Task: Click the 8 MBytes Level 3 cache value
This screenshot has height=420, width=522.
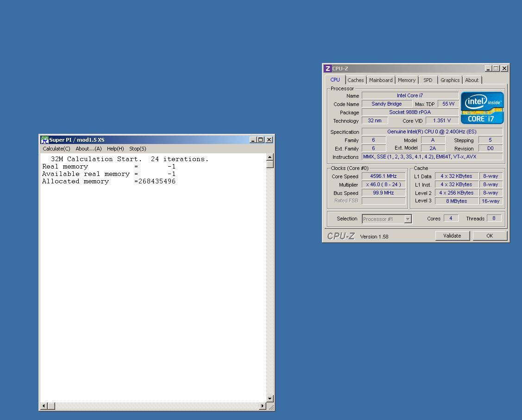Action: 456,201
